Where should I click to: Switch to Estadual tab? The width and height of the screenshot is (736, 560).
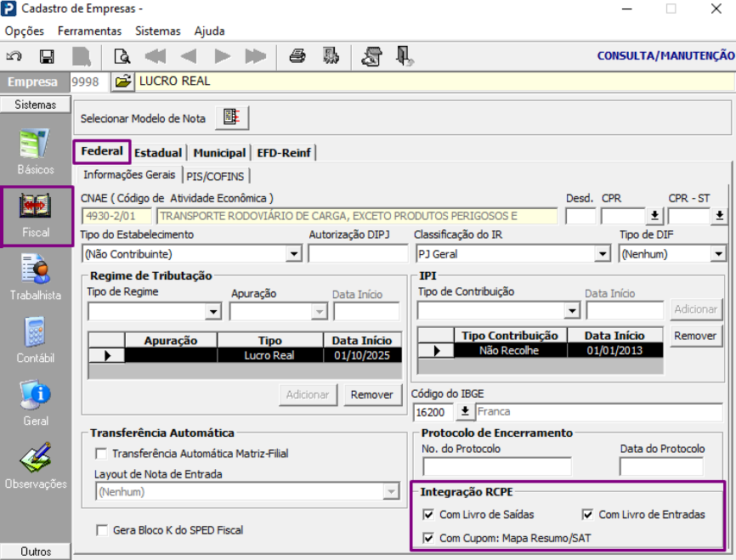pyautogui.click(x=158, y=153)
